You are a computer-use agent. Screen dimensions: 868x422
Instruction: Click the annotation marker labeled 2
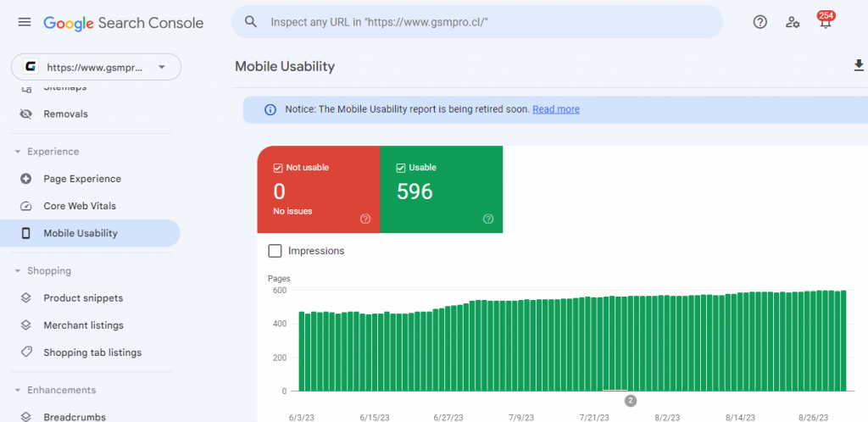(x=630, y=401)
